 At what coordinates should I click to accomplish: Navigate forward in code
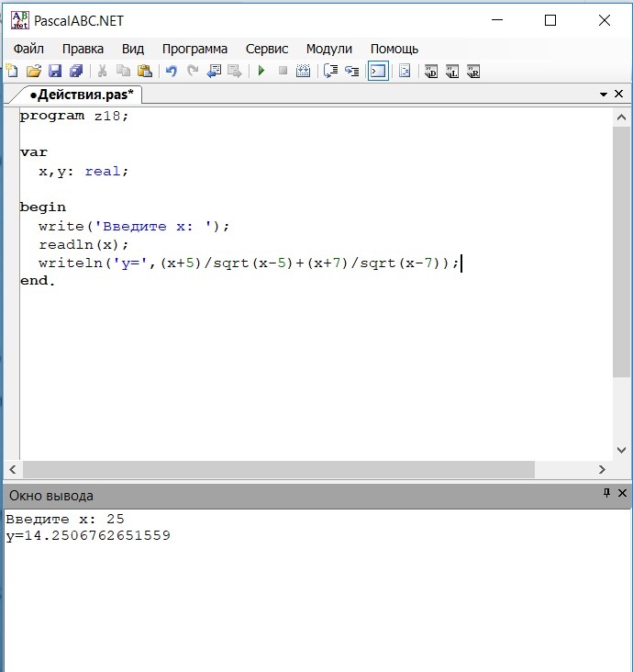235,71
